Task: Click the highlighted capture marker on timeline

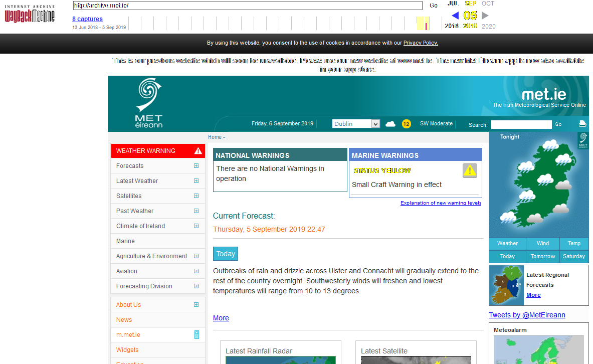Action: coord(426,26)
